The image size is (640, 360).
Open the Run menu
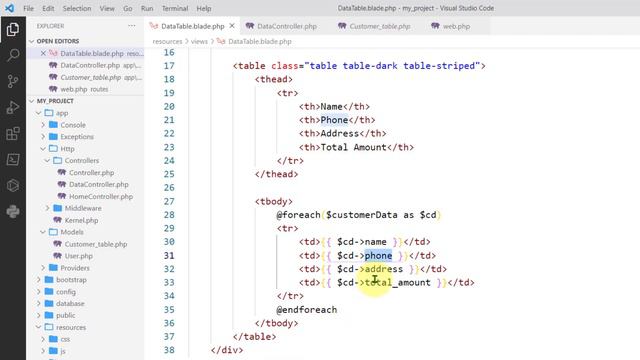(147, 8)
